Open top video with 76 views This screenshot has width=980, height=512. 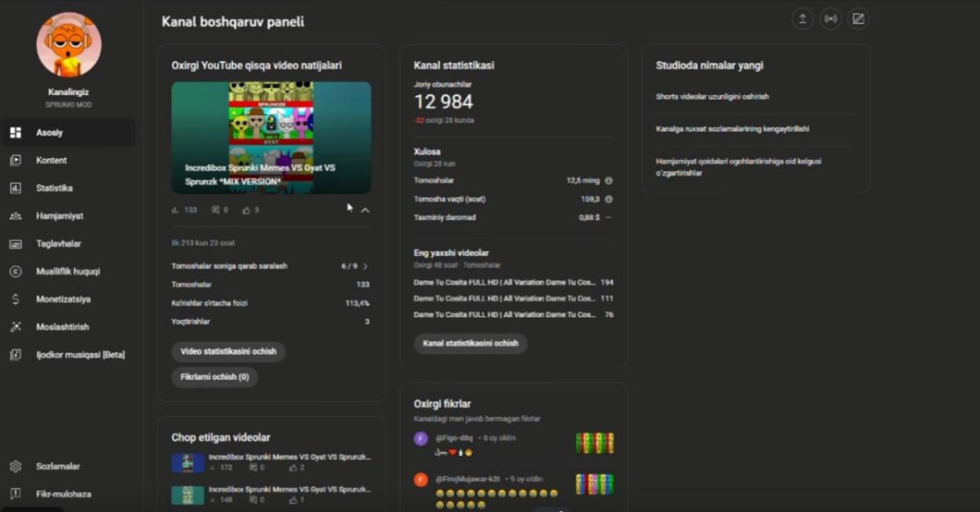point(514,314)
